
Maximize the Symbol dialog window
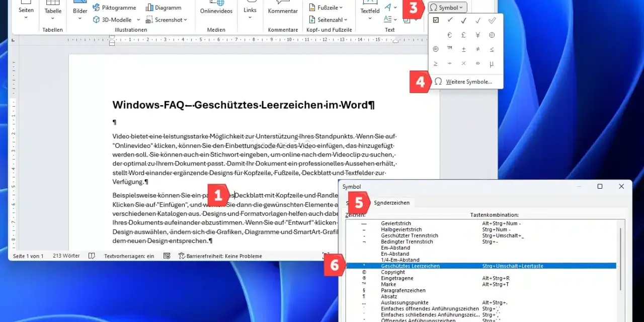[600, 187]
